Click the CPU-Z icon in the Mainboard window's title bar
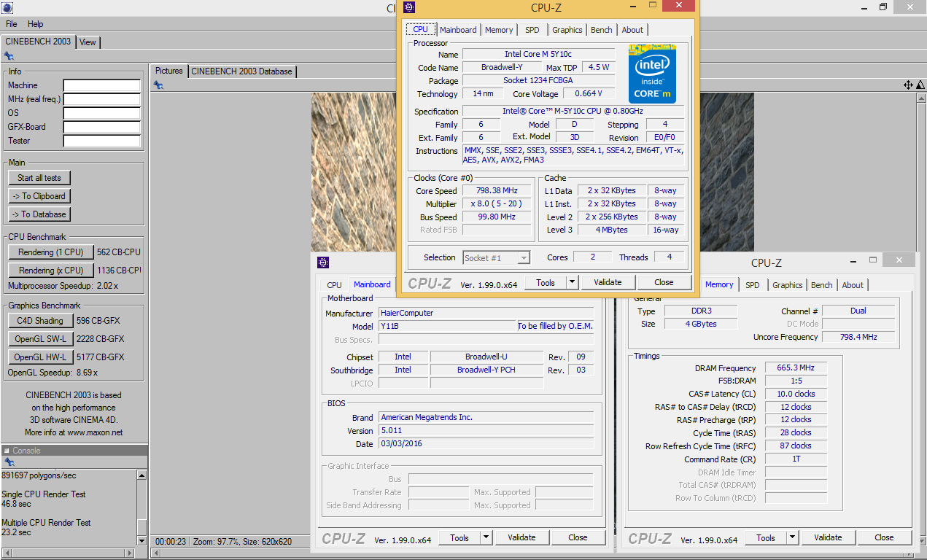The image size is (927, 560). pos(323,262)
